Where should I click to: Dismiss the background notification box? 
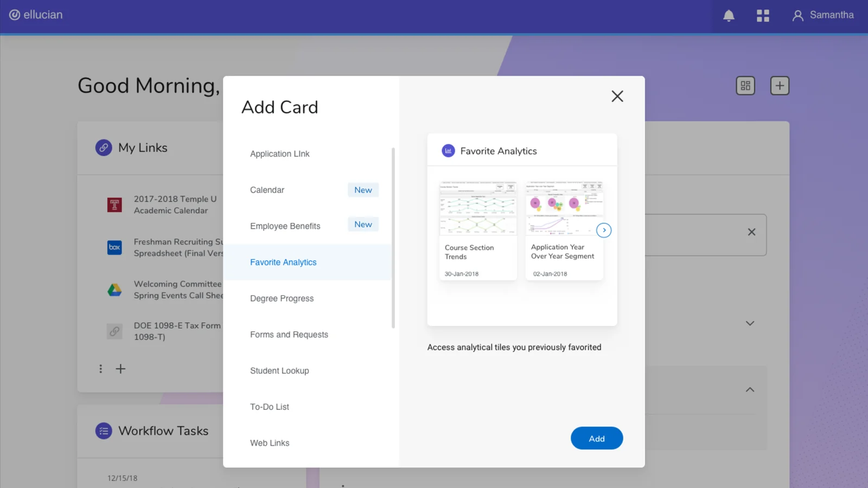pyautogui.click(x=751, y=232)
